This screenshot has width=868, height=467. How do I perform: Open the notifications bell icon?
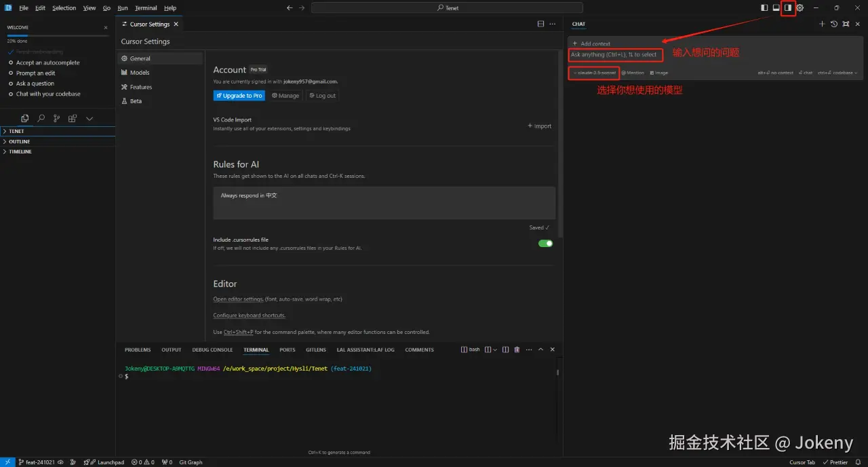[x=858, y=462]
